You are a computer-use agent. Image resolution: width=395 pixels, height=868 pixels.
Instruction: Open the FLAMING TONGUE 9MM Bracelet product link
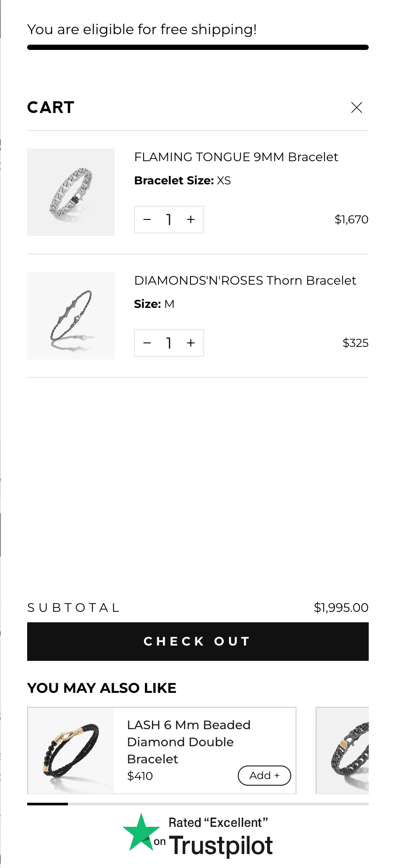(236, 157)
